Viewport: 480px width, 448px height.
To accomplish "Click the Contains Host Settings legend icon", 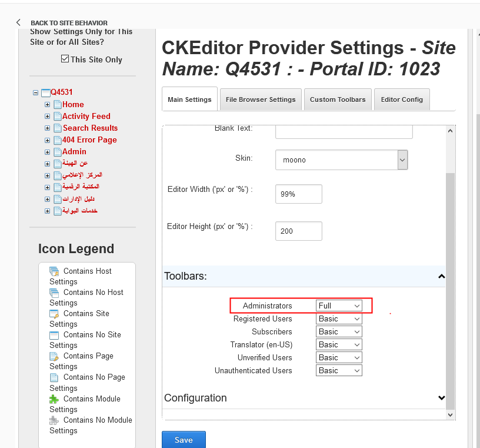I will coord(54,271).
